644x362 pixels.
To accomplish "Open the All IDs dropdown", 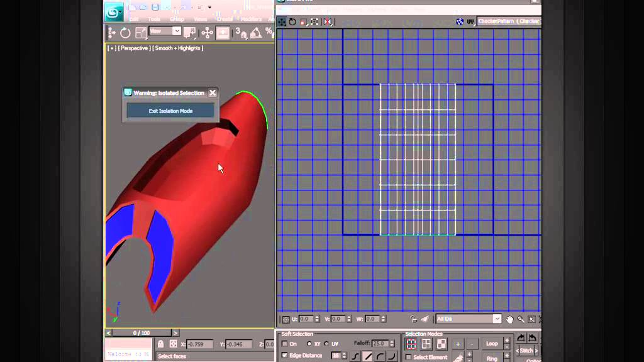I will coord(468,319).
